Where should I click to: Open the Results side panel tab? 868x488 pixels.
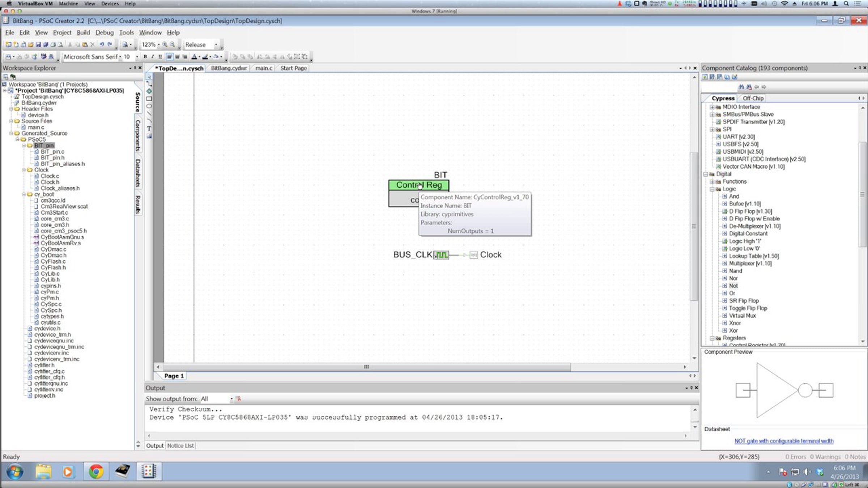138,204
